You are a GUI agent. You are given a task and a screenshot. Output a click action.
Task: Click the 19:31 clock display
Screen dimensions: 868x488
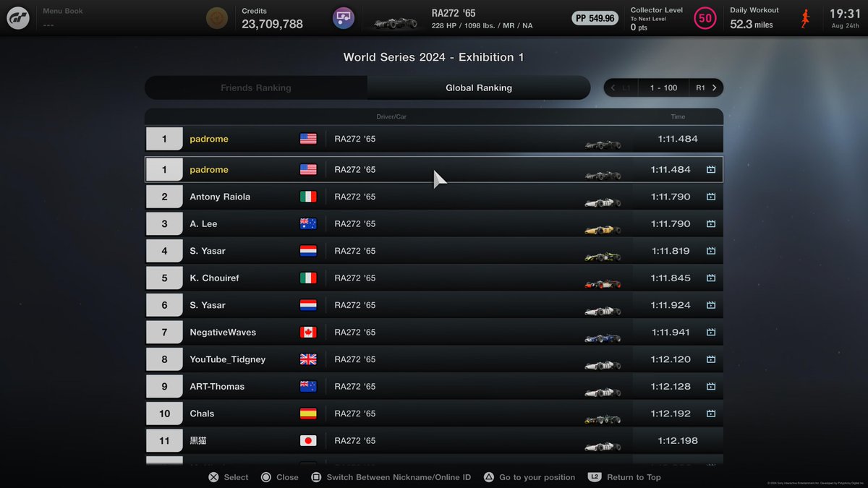click(x=845, y=14)
